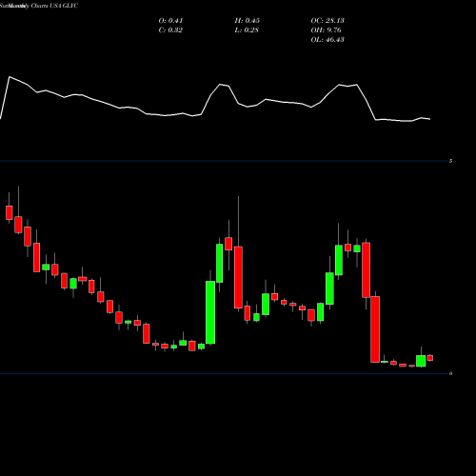Click the low price value L: 0.28
Image resolution: width=476 pixels, height=476 pixels.
point(247,30)
